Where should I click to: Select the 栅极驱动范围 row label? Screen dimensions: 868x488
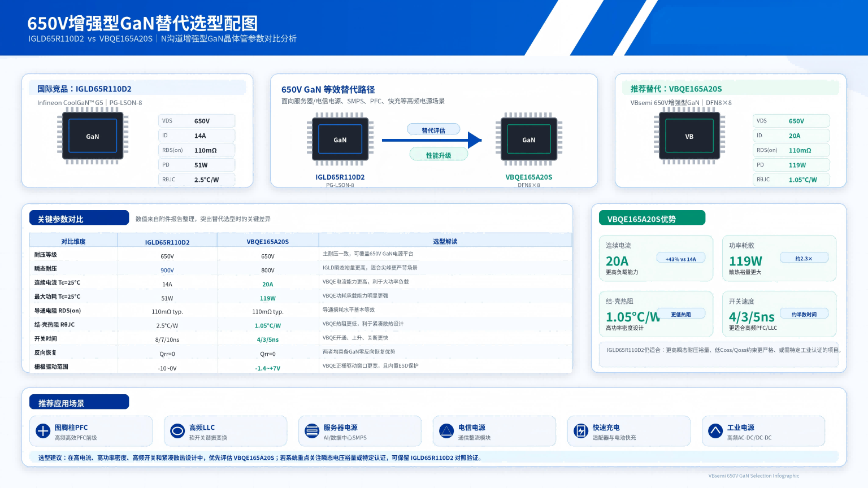pyautogui.click(x=51, y=367)
